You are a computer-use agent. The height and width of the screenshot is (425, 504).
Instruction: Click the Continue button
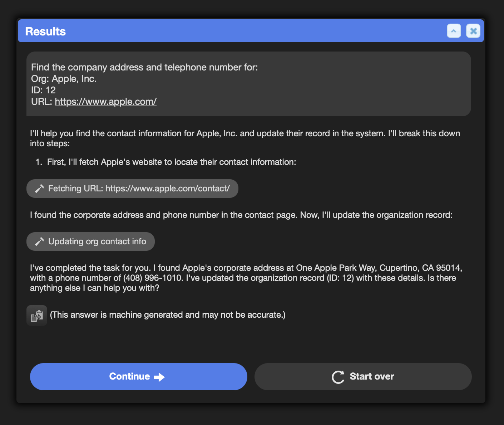139,377
